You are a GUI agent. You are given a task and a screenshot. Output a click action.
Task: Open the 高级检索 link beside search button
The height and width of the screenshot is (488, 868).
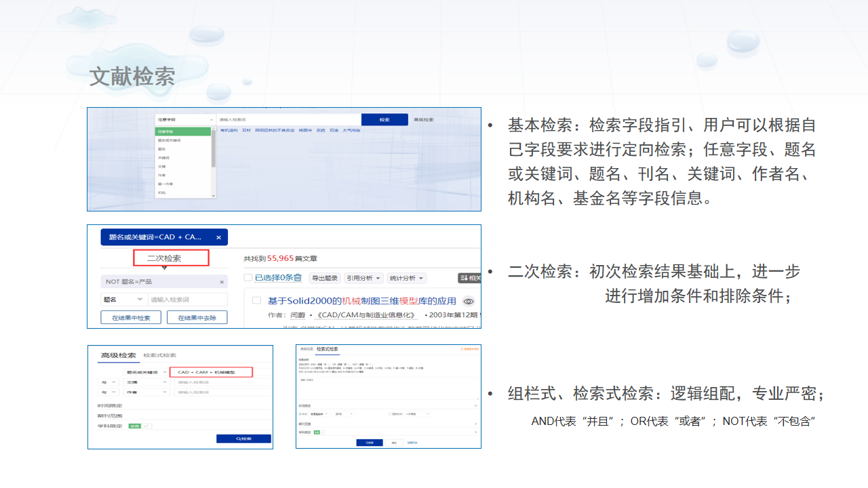pyautogui.click(x=424, y=120)
